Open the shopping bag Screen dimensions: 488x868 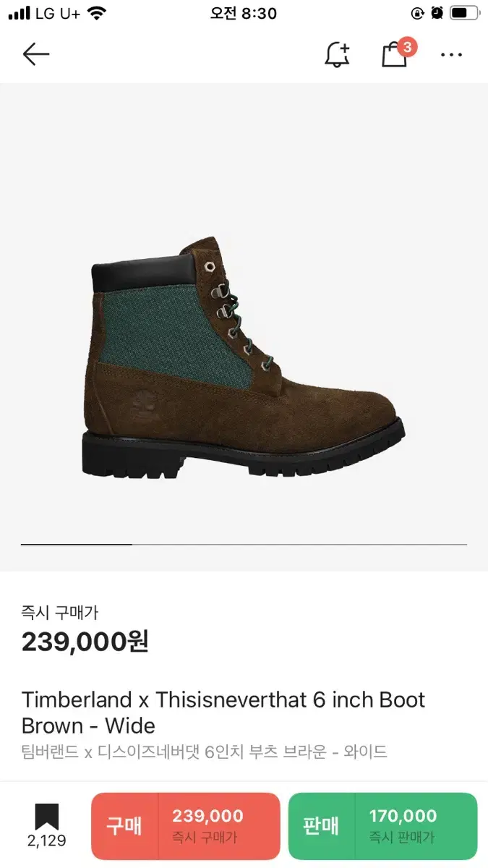pyautogui.click(x=394, y=55)
